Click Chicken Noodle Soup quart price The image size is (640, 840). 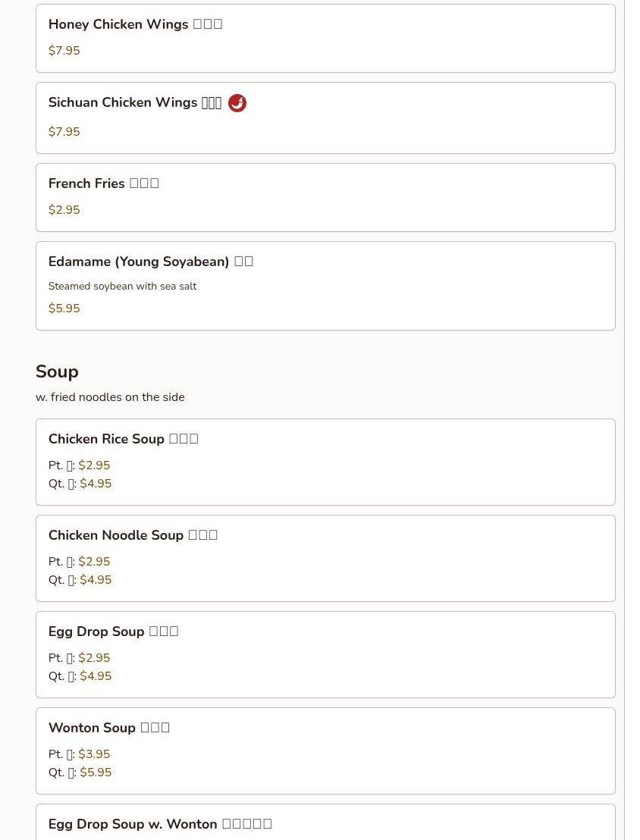[96, 580]
